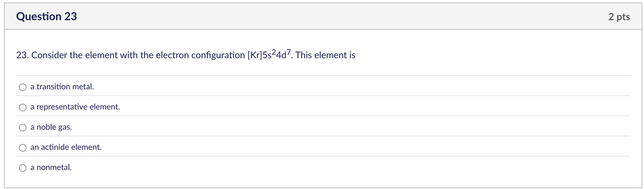Click the last answer row

click(317, 167)
